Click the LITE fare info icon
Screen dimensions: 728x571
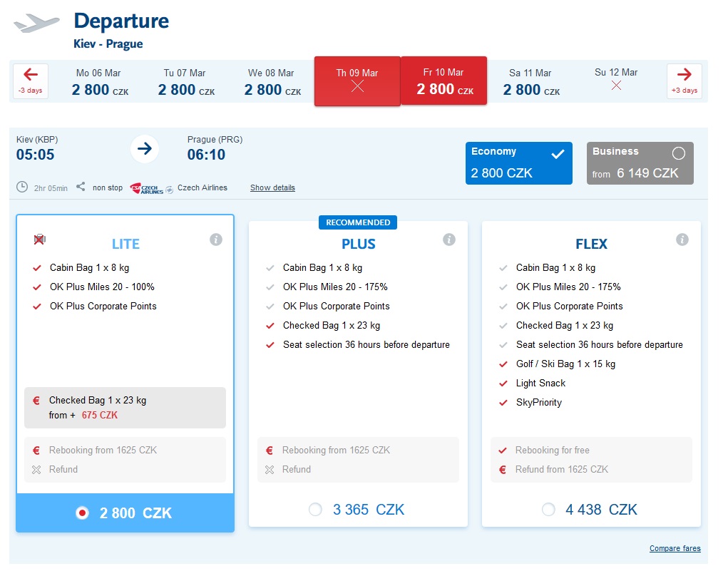(x=216, y=240)
